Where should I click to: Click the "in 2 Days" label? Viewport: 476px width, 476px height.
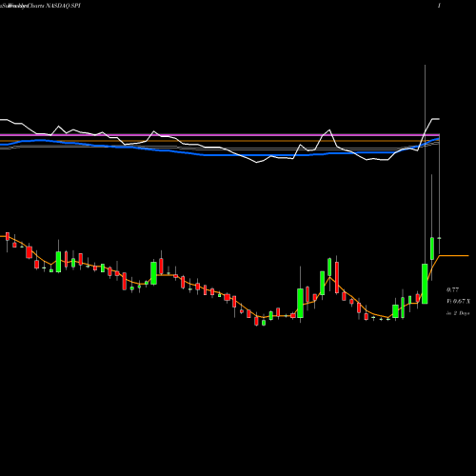(x=458, y=313)
